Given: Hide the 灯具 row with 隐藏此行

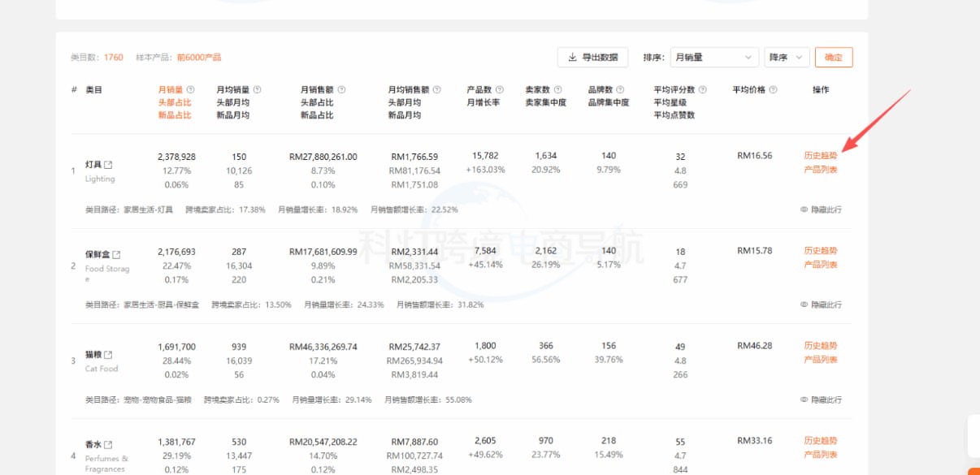Looking at the screenshot, I should pyautogui.click(x=821, y=209).
